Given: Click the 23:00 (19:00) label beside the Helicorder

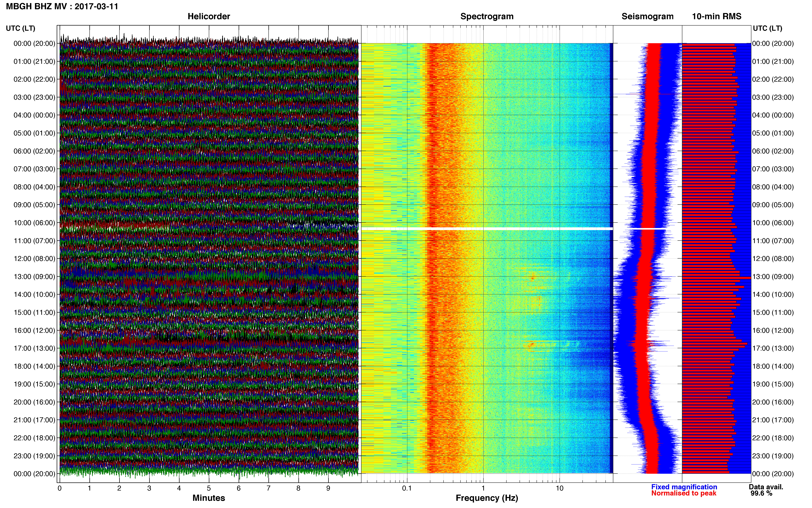Looking at the screenshot, I should 34,456.
